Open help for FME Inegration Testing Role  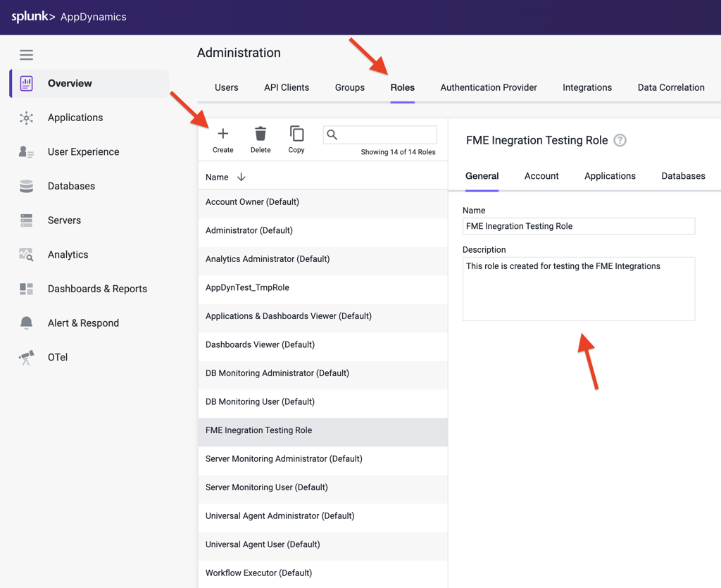(620, 140)
